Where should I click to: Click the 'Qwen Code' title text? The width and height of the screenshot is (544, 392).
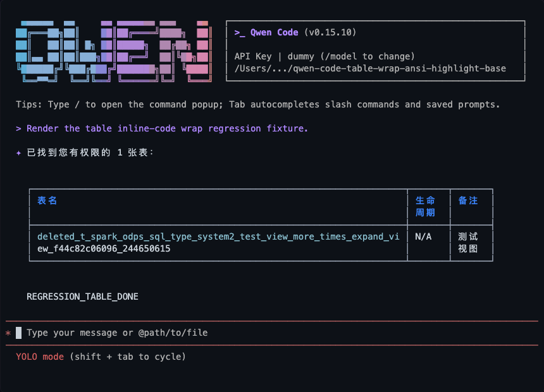[274, 32]
